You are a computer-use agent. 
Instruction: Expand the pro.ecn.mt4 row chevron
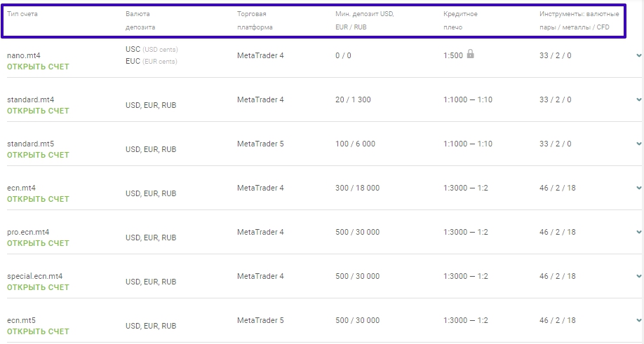click(x=638, y=232)
